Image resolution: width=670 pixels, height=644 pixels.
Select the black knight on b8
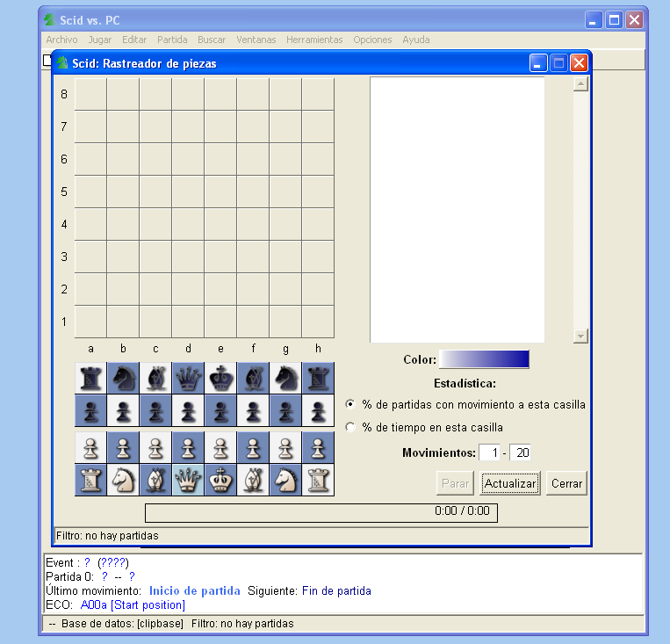pos(123,378)
